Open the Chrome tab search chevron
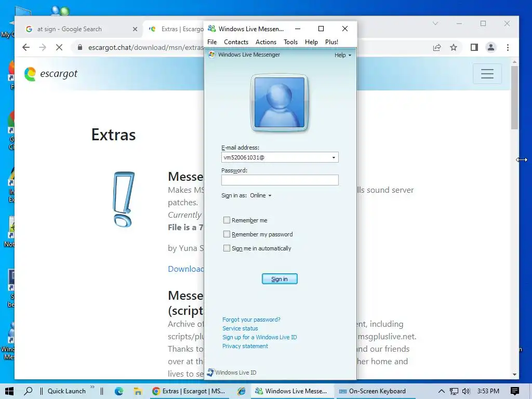This screenshot has width=532, height=399. tap(435, 23)
